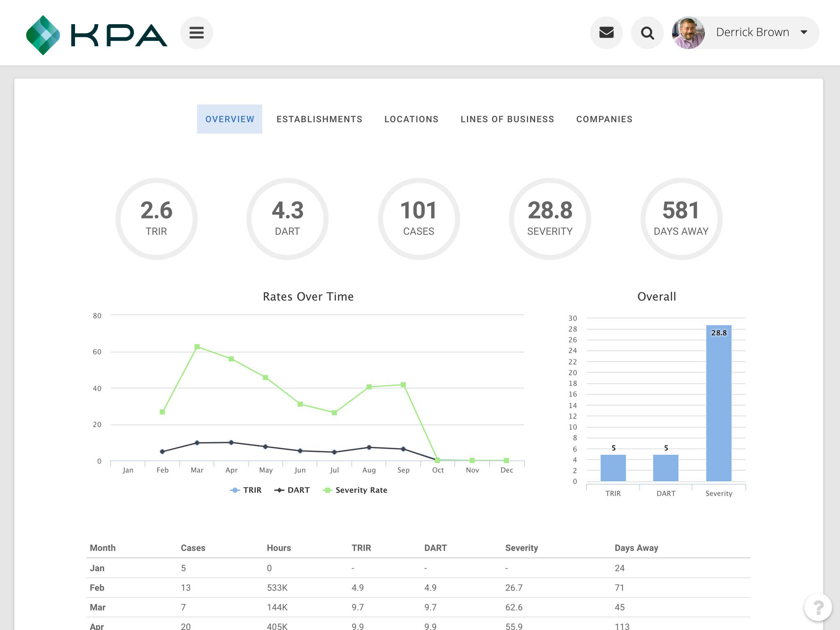Go to the Locations view

(411, 119)
